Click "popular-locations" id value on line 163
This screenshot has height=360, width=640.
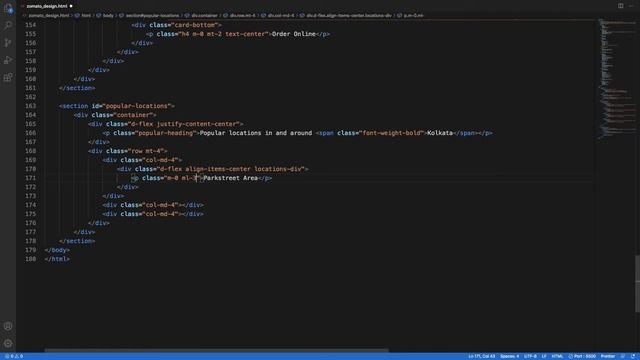[137, 106]
